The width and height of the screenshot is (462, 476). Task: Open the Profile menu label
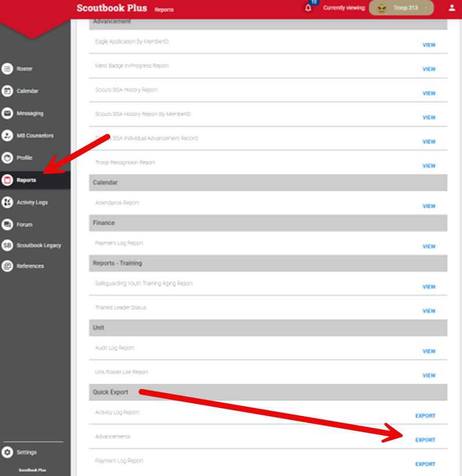25,158
